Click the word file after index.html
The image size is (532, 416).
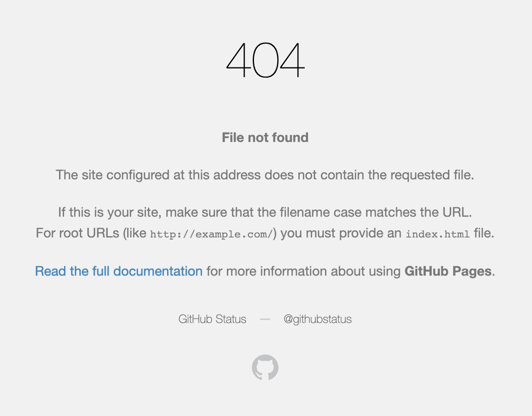pos(482,233)
